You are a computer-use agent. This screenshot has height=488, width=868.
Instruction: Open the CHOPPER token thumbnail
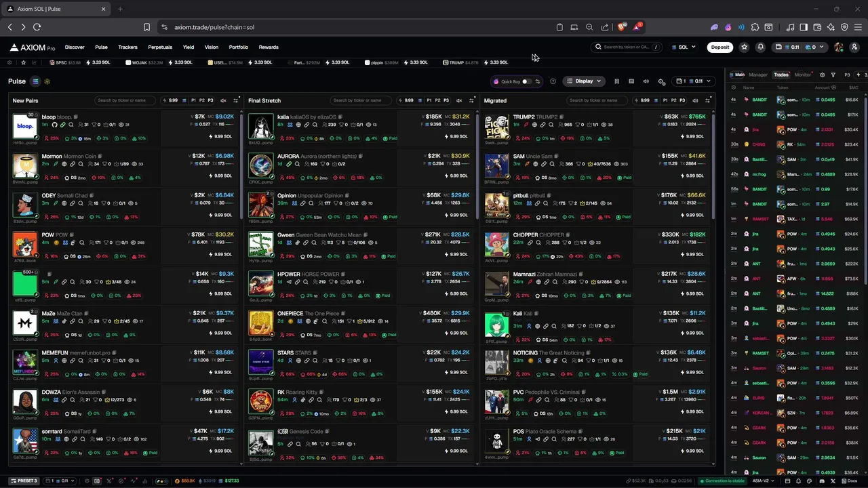tap(496, 244)
